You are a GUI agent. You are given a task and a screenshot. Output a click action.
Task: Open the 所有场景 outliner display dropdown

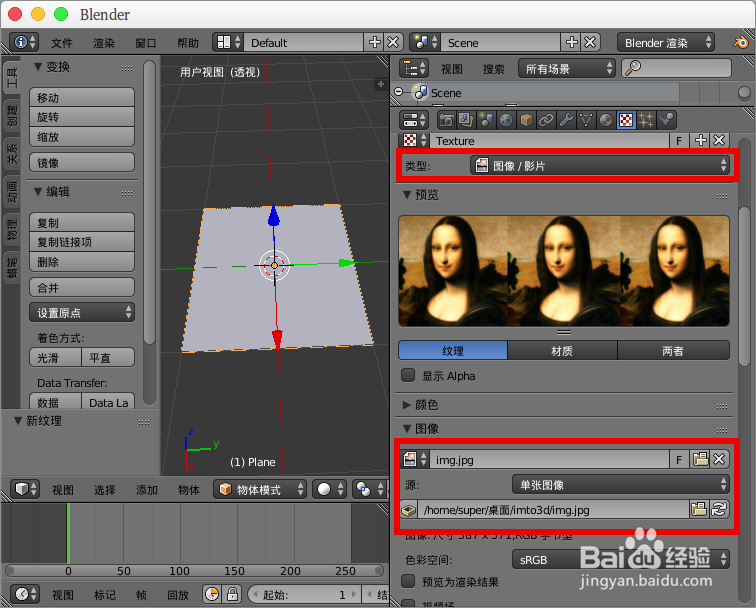tap(567, 68)
